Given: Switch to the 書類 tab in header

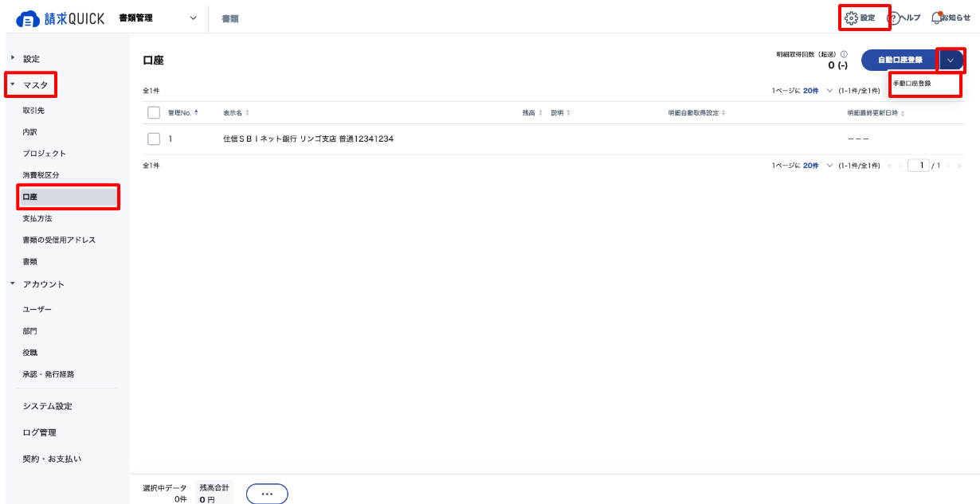Looking at the screenshot, I should [230, 18].
